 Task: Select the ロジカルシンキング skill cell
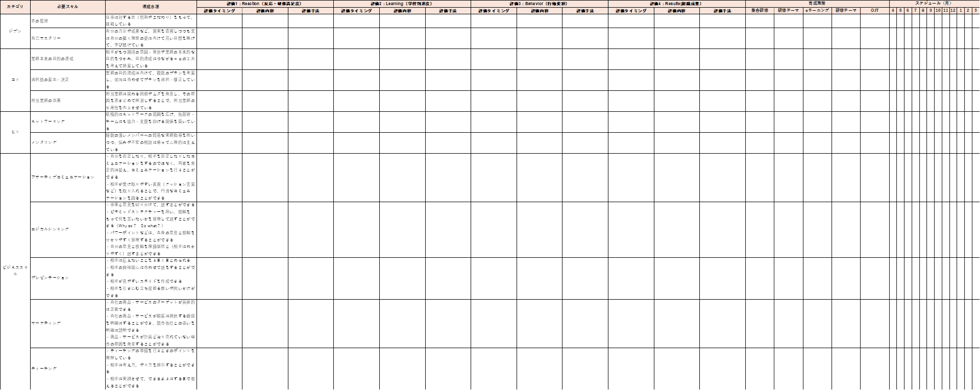pyautogui.click(x=68, y=229)
